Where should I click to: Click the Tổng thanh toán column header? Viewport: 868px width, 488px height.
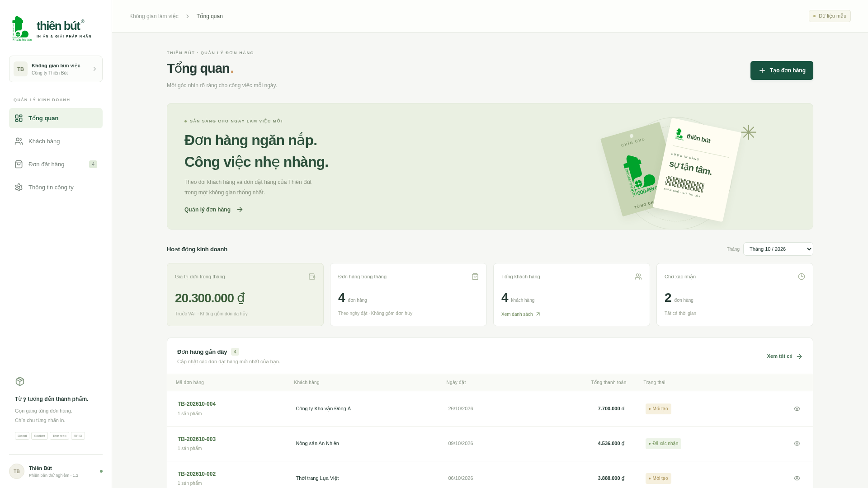pyautogui.click(x=609, y=383)
